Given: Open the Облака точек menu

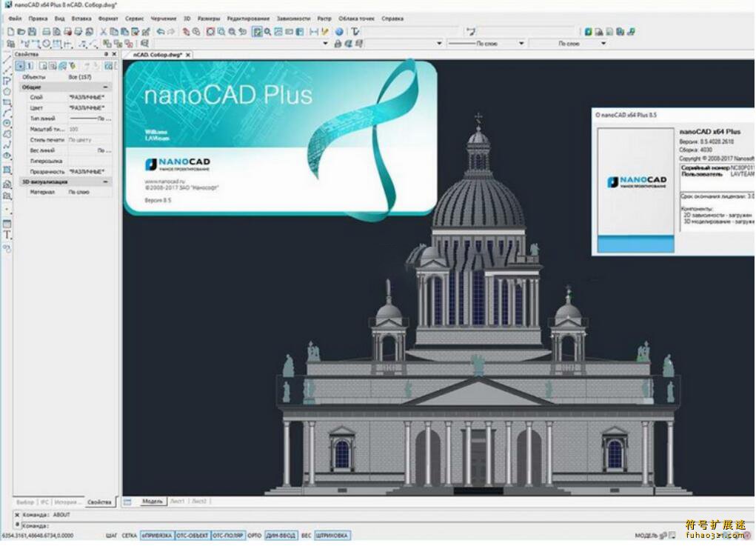Looking at the screenshot, I should coord(356,19).
